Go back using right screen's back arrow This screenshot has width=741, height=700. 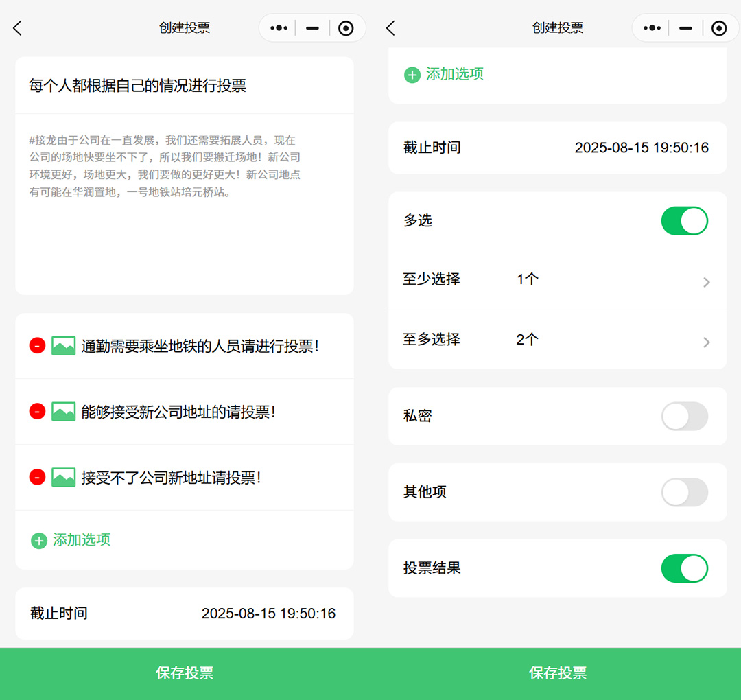coord(390,28)
